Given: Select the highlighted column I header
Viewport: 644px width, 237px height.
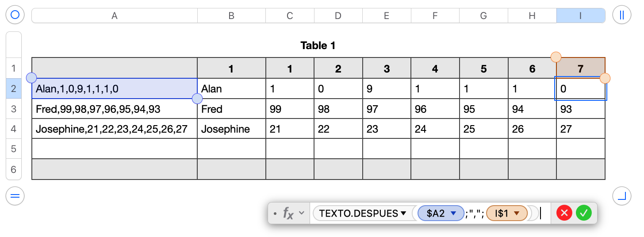Looking at the screenshot, I should point(580,16).
